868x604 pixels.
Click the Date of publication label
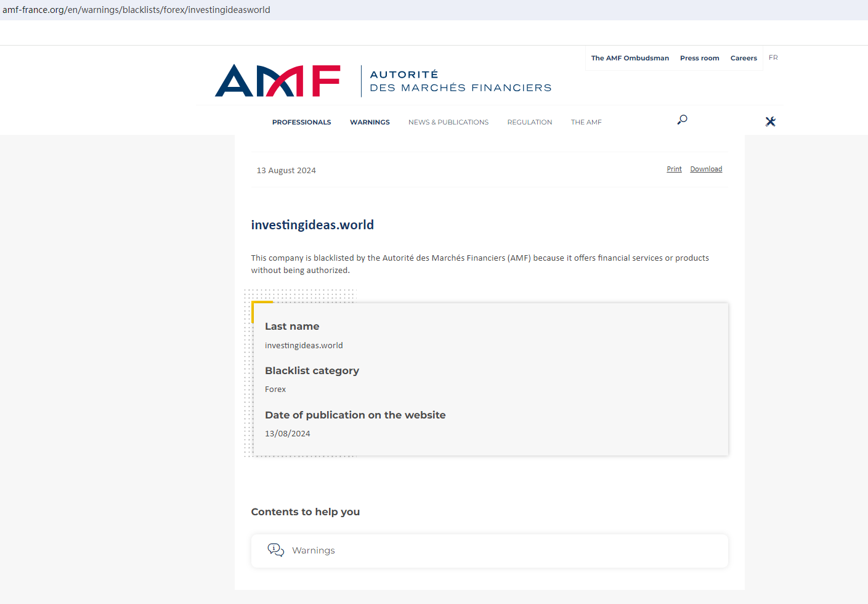pos(355,415)
